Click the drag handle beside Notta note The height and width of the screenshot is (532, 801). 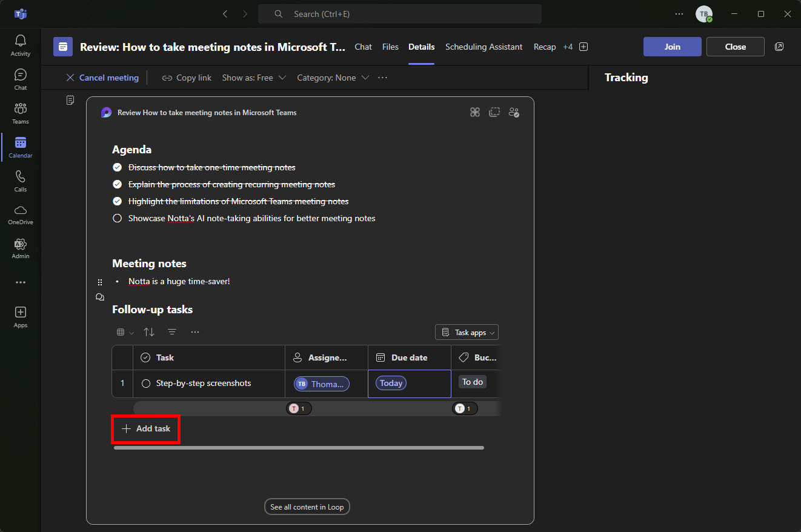[100, 282]
